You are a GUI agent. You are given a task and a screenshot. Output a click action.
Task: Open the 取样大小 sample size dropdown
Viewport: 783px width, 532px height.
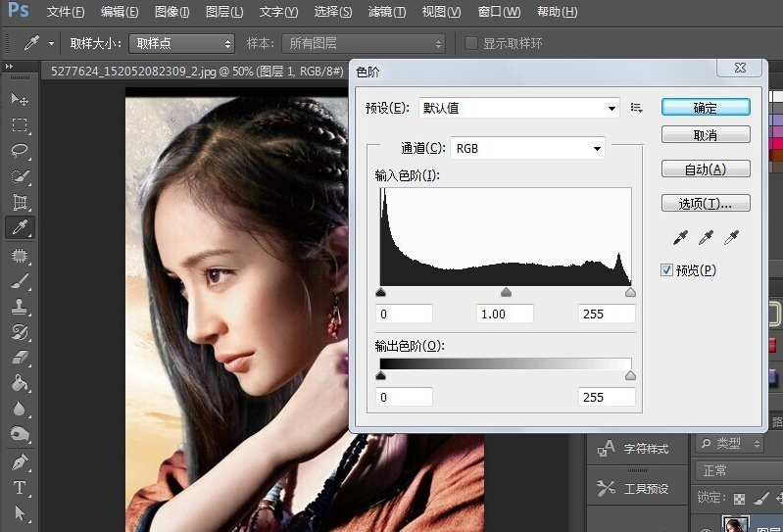pyautogui.click(x=181, y=43)
